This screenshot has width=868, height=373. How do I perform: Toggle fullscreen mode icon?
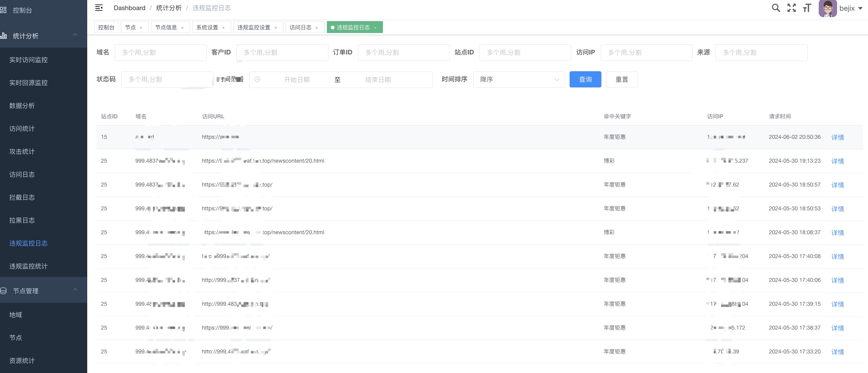pos(791,8)
